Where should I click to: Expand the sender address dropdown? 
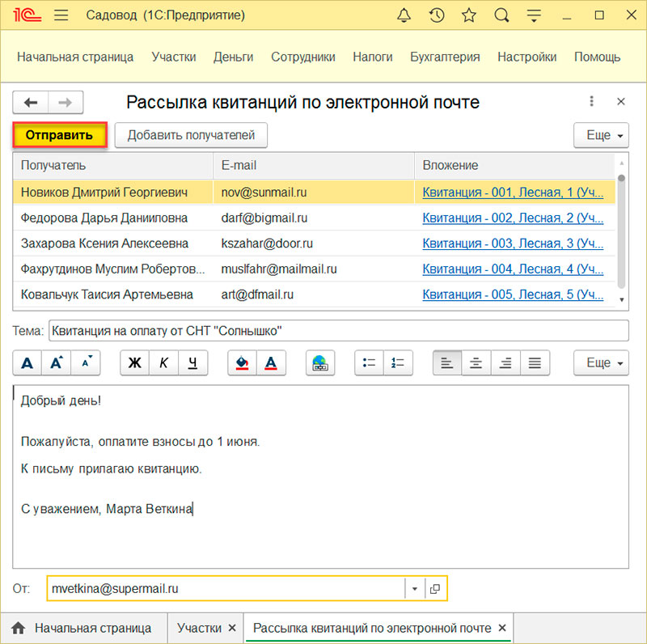coord(415,589)
